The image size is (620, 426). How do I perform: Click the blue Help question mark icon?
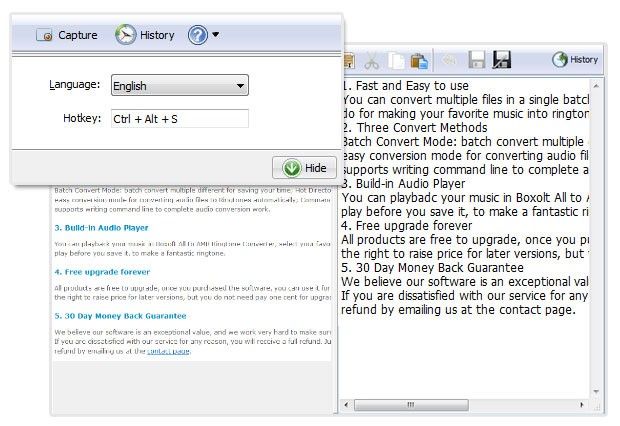coord(198,36)
